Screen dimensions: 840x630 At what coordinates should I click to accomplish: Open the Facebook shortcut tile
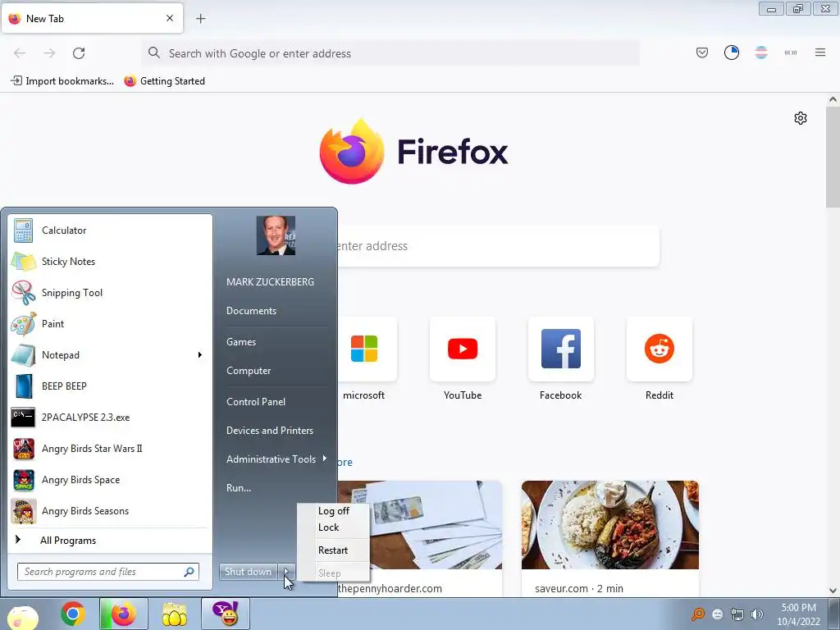tap(561, 349)
